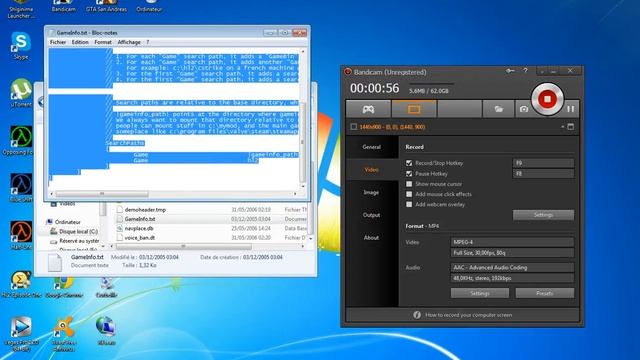Click Explorer file list horizontal scrollbar

pyautogui.click(x=184, y=247)
